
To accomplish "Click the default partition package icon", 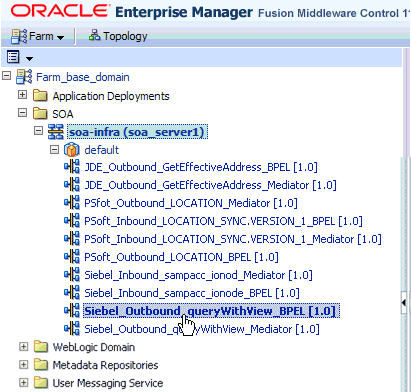I will coord(71,150).
